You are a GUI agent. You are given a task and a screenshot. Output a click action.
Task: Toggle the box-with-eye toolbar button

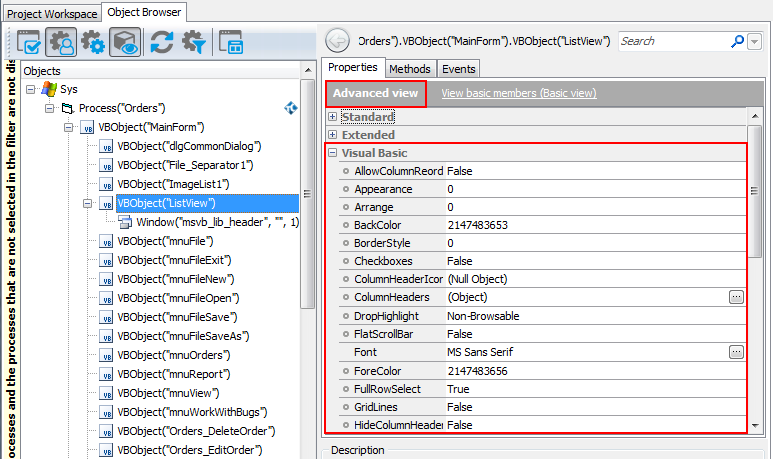click(x=125, y=42)
